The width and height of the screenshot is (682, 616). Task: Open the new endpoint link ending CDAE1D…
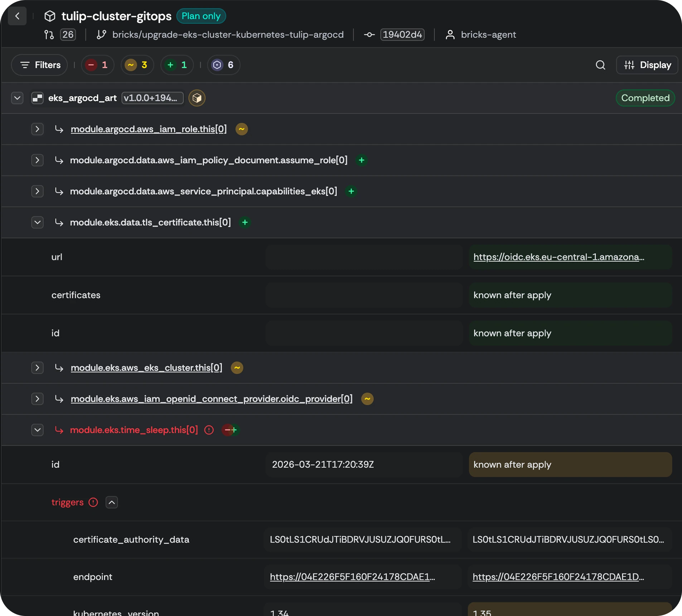[558, 577]
